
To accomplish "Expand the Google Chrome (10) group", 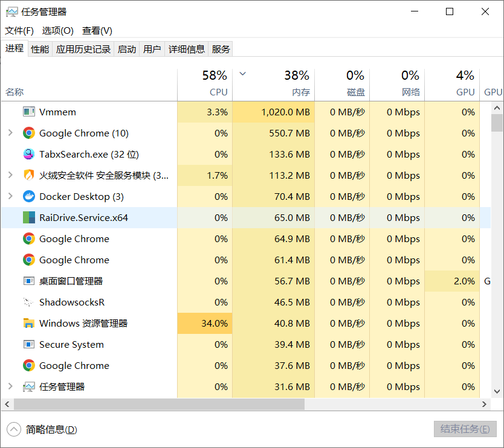I will coord(10,133).
